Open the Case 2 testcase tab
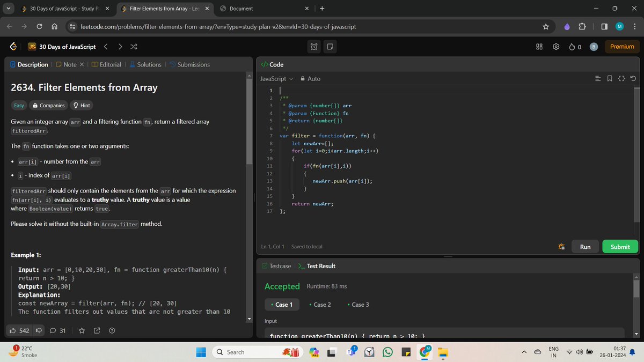Viewport: 644px width, 362px height. [x=320, y=304]
